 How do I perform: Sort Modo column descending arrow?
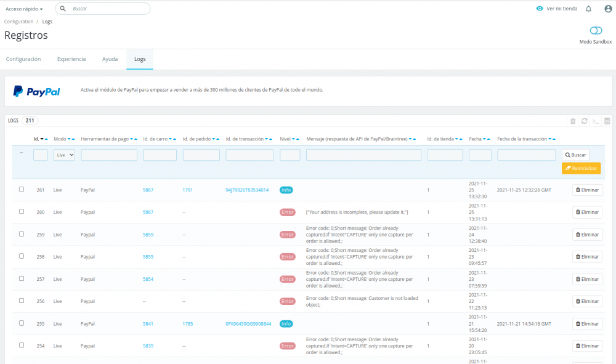[69, 139]
